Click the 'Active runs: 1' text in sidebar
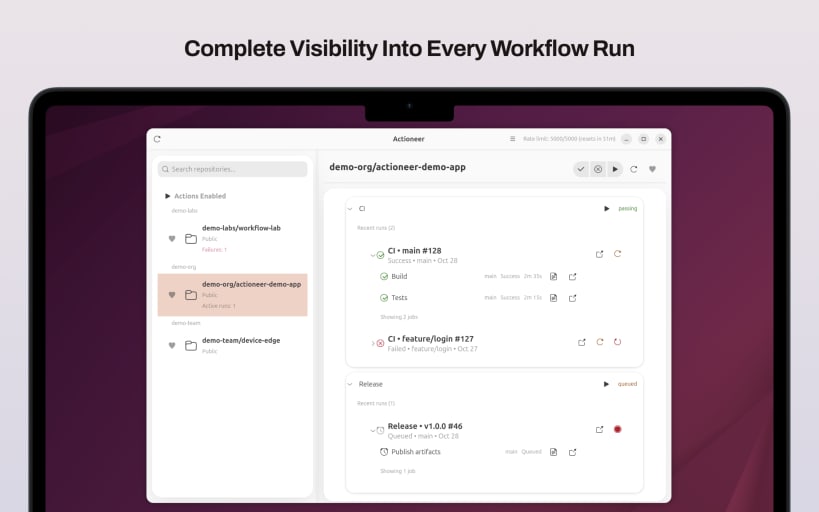Screen dimensions: 819x512 click(219, 306)
